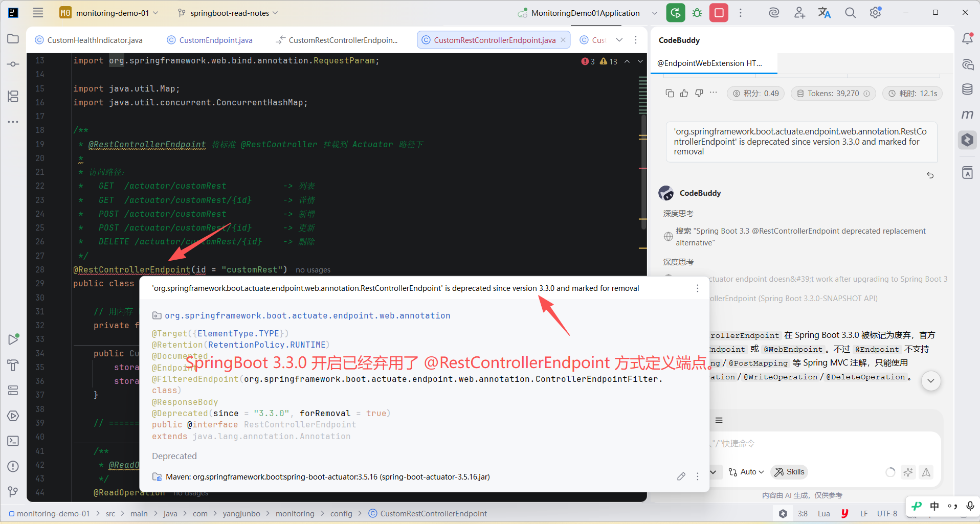
Task: Switch to CustomEndpoint.java tab
Action: [210, 40]
